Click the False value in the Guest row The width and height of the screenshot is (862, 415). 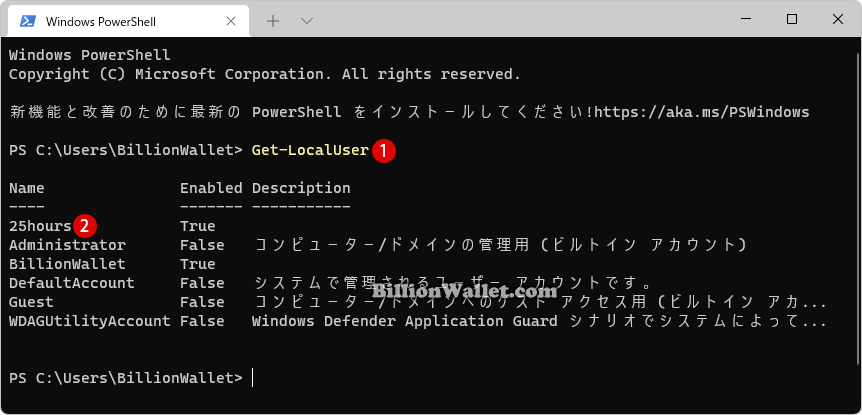pyautogui.click(x=202, y=302)
